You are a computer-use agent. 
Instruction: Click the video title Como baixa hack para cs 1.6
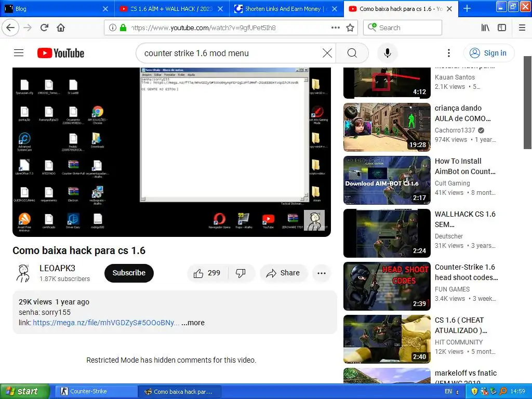(x=79, y=250)
